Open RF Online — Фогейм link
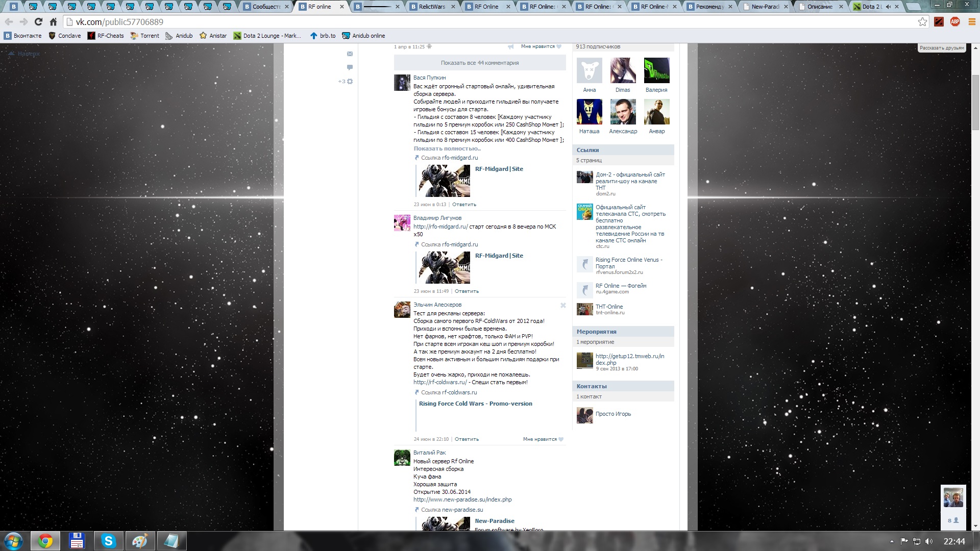 [621, 286]
